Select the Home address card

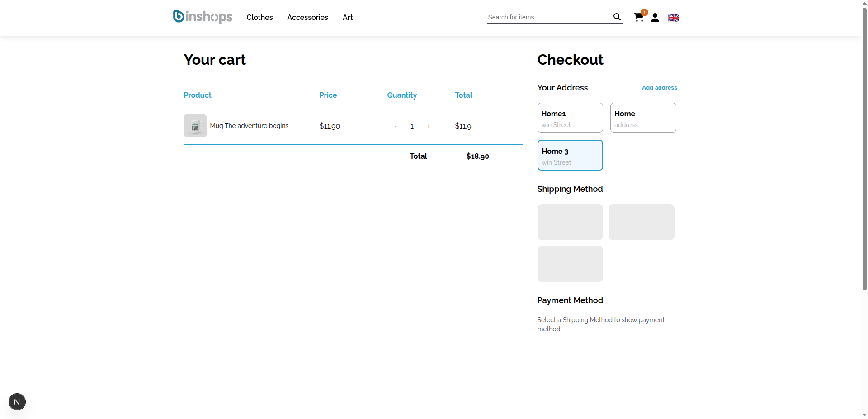[x=643, y=118]
